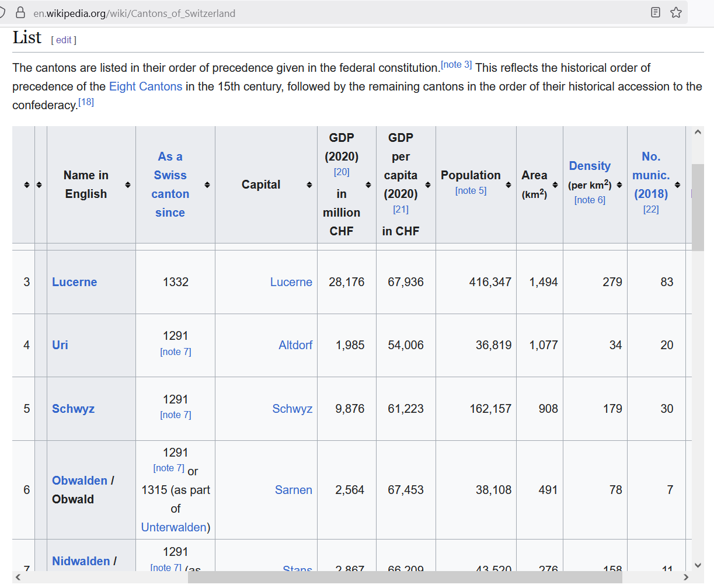
Task: Open Altdorf capital link
Action: pyautogui.click(x=295, y=345)
